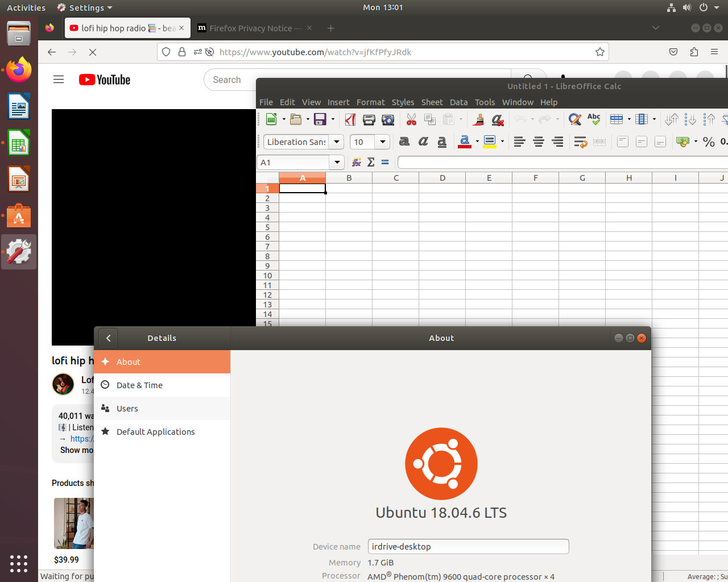This screenshot has width=728, height=582.
Task: Open a new tab in Firefox
Action: pos(331,28)
